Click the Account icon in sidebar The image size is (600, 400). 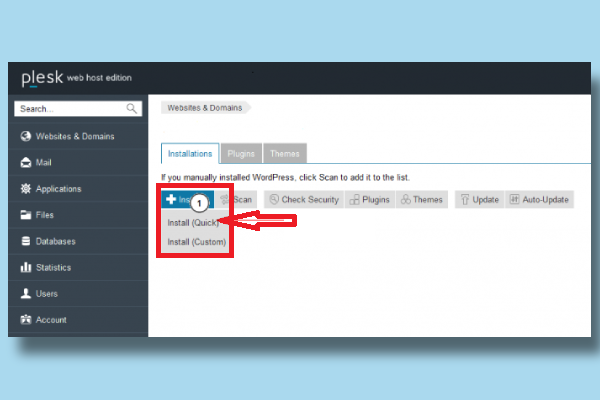pyautogui.click(x=26, y=320)
